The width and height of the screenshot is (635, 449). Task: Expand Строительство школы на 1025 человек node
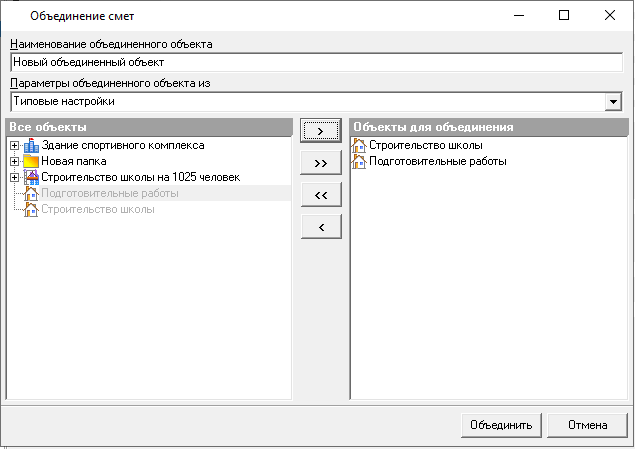click(x=14, y=178)
